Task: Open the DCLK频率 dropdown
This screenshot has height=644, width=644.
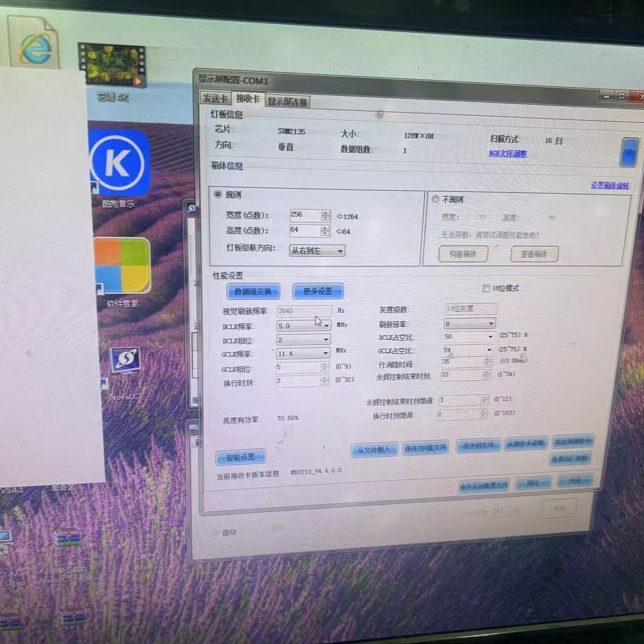Action: (304, 326)
